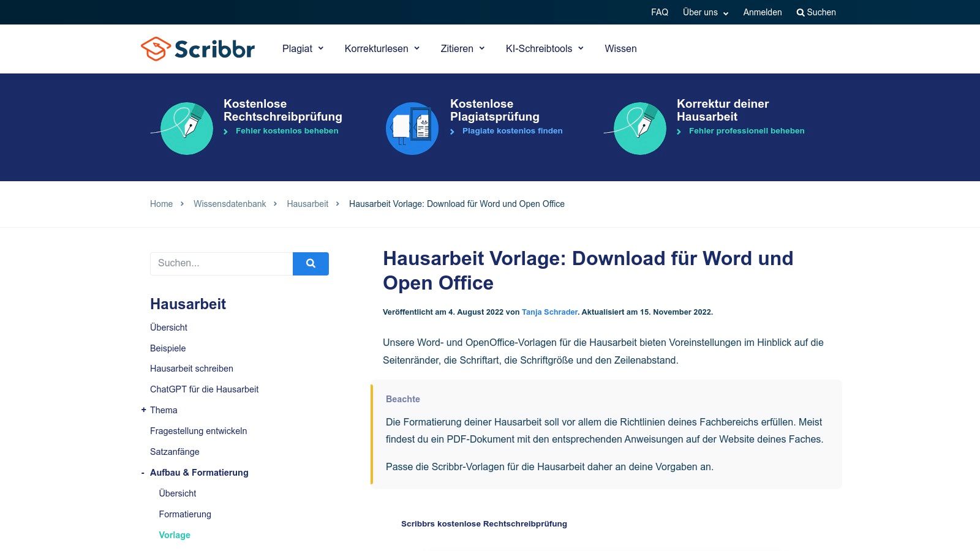Click into the Suchen... sidebar field
This screenshot has width=980, height=551.
[221, 264]
